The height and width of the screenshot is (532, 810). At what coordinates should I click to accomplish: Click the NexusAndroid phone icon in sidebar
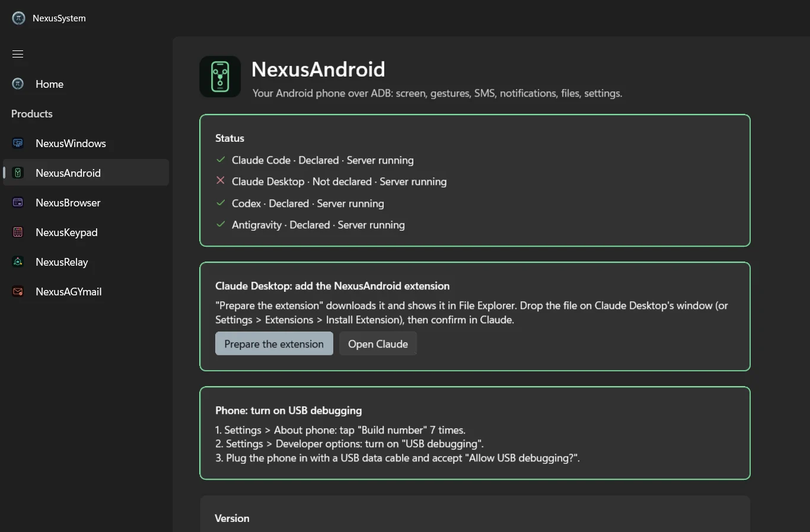click(x=18, y=173)
